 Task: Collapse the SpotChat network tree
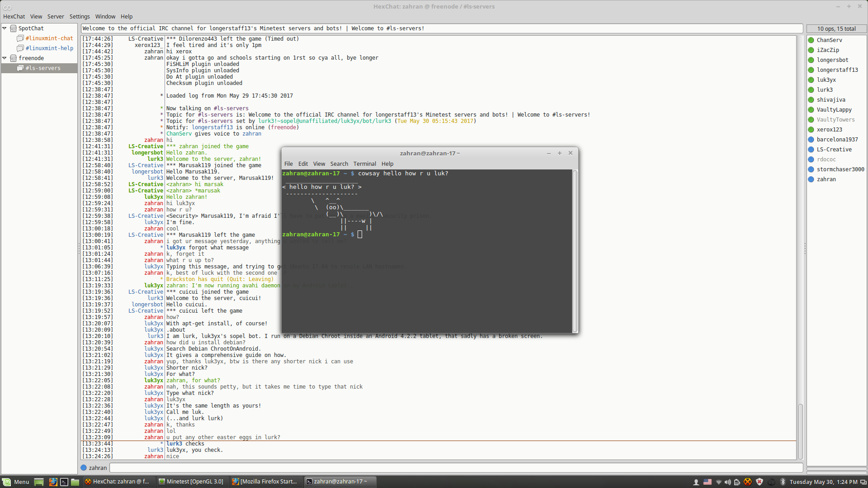5,28
